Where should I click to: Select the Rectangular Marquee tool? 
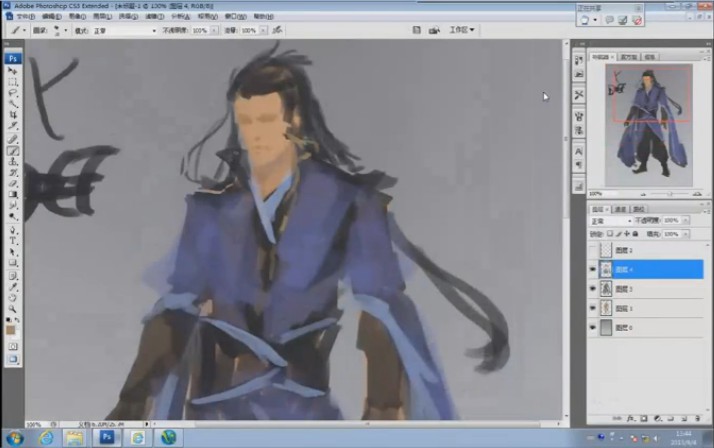[x=13, y=82]
